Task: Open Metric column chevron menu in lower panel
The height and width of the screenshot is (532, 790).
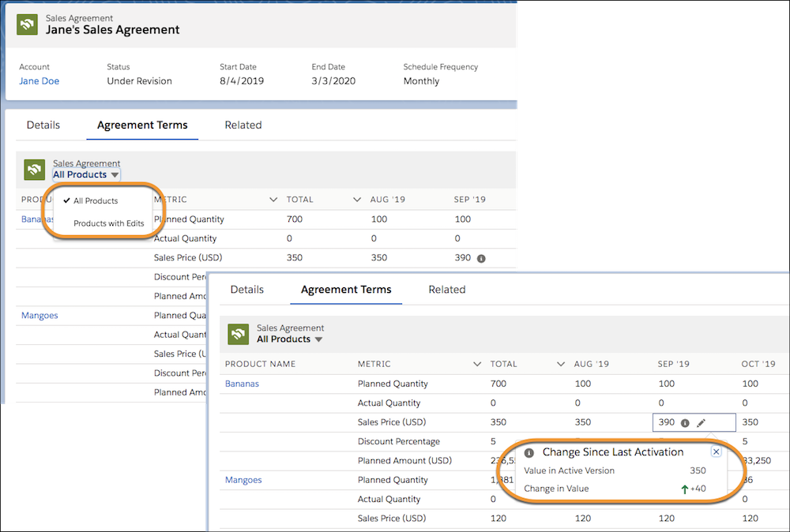Action: 476,365
